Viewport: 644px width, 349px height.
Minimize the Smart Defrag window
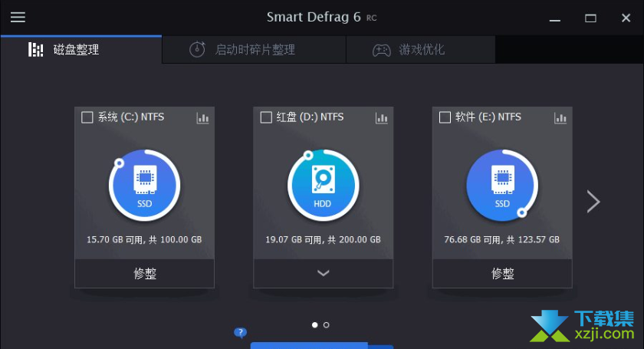[x=555, y=18]
